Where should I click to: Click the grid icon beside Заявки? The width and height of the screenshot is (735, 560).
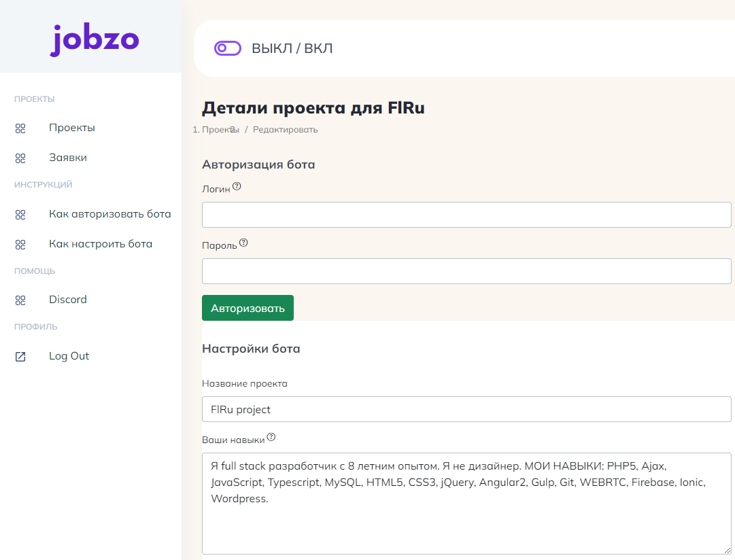point(20,158)
